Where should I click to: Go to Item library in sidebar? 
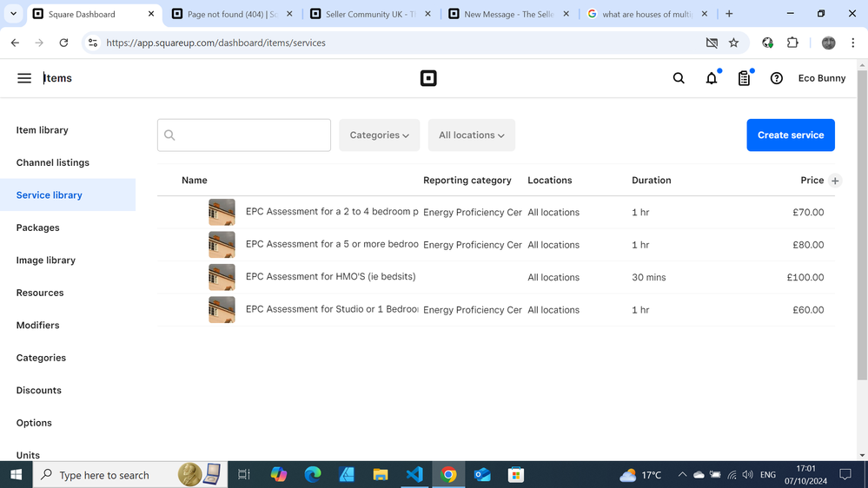(x=42, y=130)
